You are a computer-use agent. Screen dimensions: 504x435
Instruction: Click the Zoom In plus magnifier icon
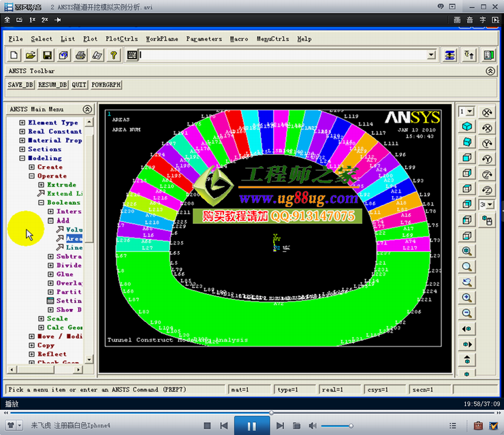click(467, 297)
